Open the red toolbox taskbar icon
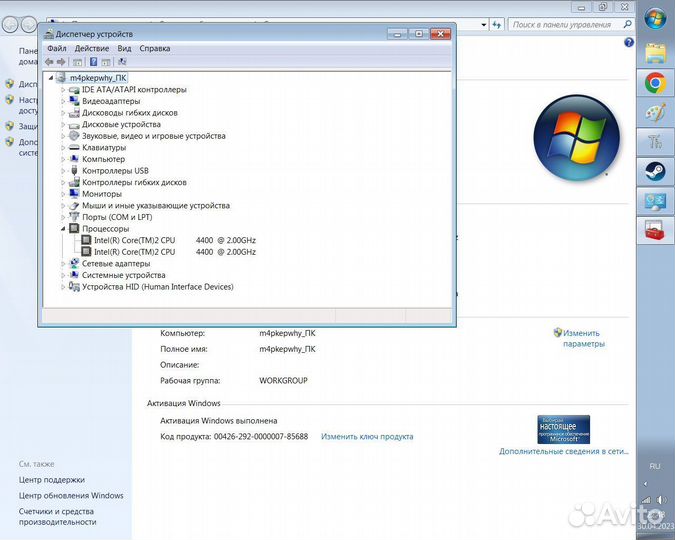Screen dimensions: 675x540 pyautogui.click(x=655, y=230)
